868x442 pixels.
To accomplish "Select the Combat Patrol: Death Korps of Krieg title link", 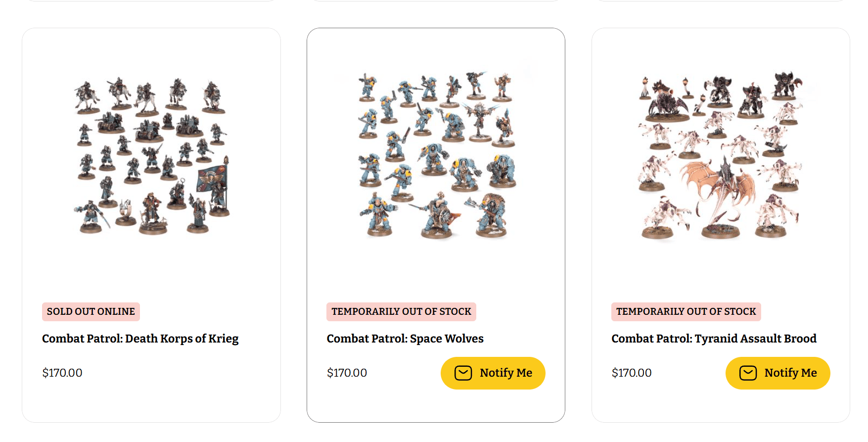I will (140, 339).
